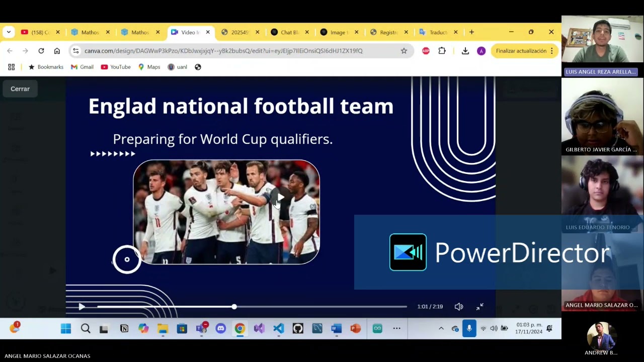Switch to the Image tab
The width and height of the screenshot is (644, 362).
point(340,32)
